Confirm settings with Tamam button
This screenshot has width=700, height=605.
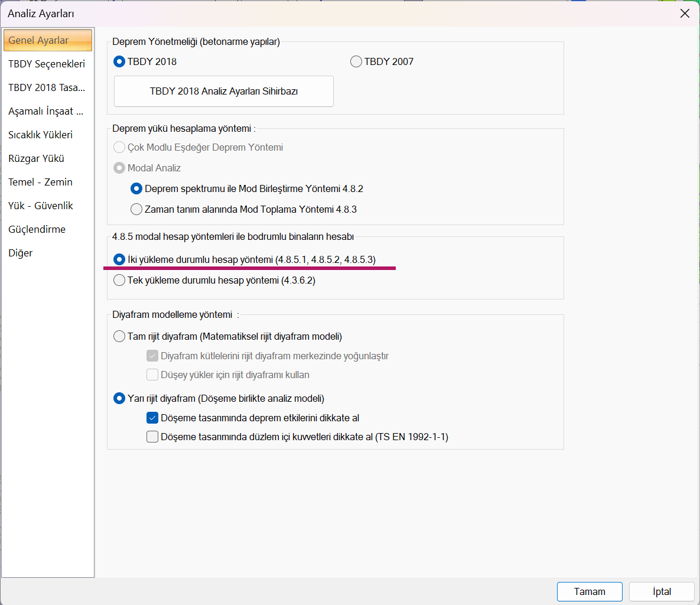590,591
